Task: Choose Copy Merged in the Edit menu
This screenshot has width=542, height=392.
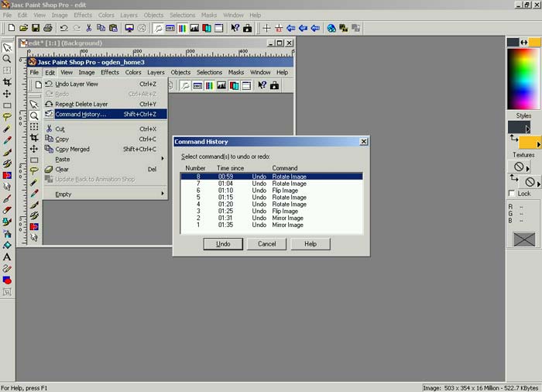Action: coord(105,149)
